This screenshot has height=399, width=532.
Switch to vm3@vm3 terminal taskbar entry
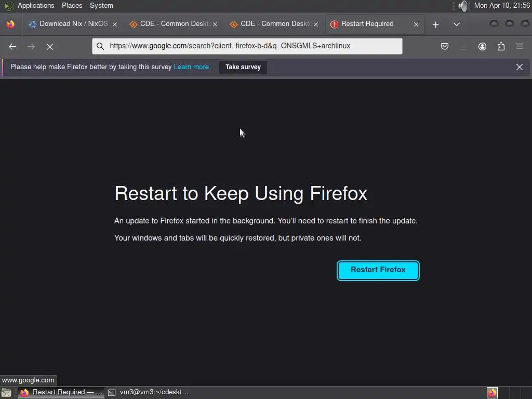pyautogui.click(x=148, y=393)
